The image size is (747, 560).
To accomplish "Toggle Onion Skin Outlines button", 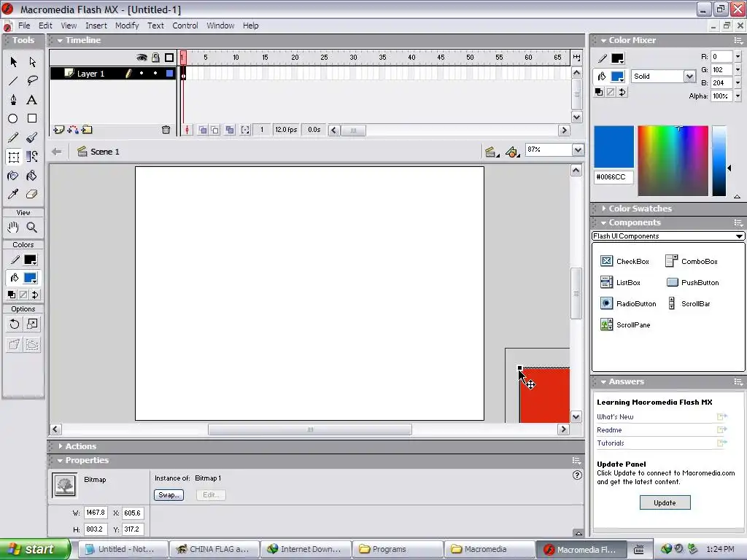I will coord(215,130).
